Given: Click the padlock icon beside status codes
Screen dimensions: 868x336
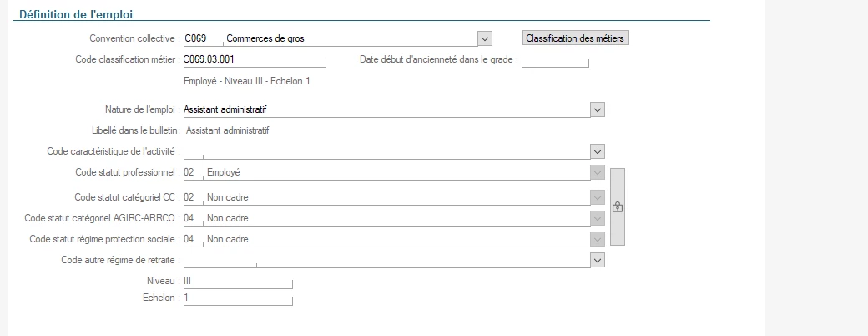Looking at the screenshot, I should 618,206.
